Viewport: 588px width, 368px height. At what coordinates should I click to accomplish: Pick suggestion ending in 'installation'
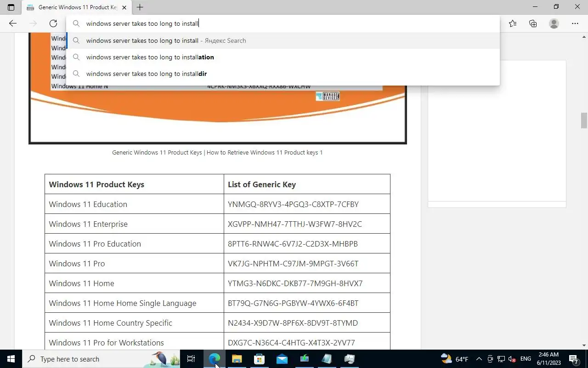pos(283,57)
